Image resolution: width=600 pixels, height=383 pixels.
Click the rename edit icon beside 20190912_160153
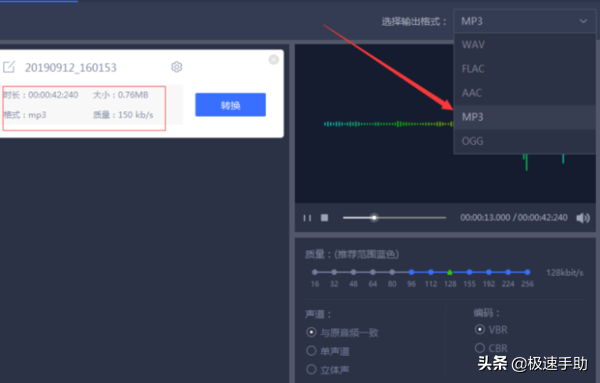coord(9,67)
